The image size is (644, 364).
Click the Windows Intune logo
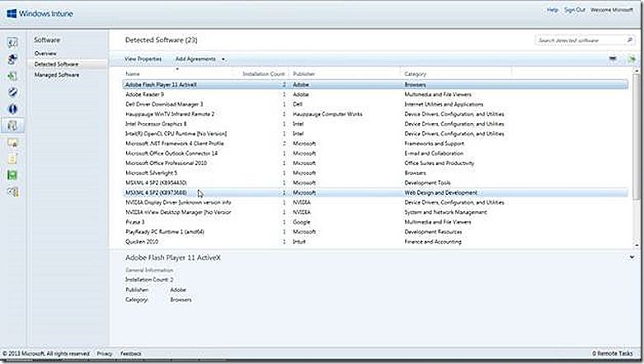coord(40,13)
